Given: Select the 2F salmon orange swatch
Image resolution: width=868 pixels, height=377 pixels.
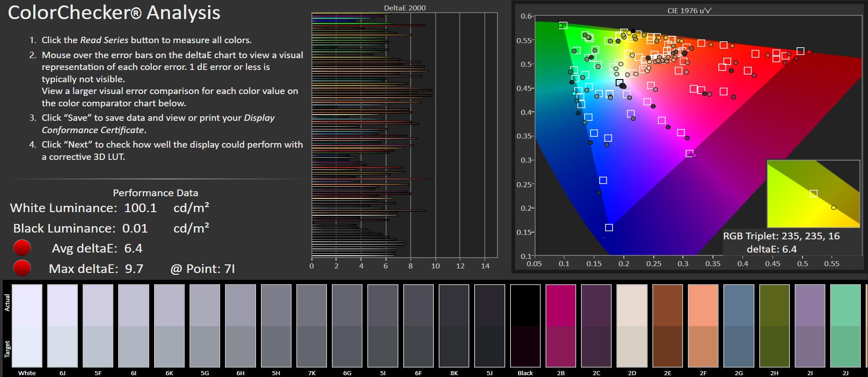Looking at the screenshot, I should pos(703,326).
